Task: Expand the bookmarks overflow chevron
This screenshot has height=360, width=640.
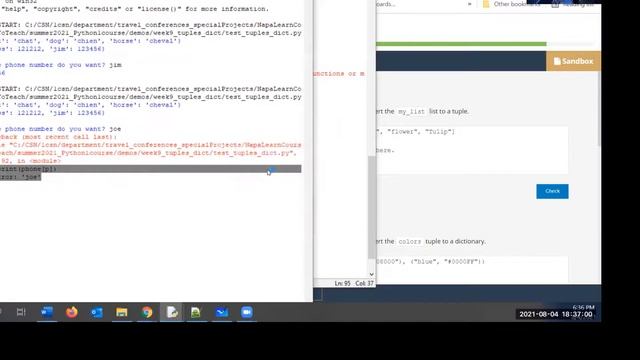Action: 469,4
